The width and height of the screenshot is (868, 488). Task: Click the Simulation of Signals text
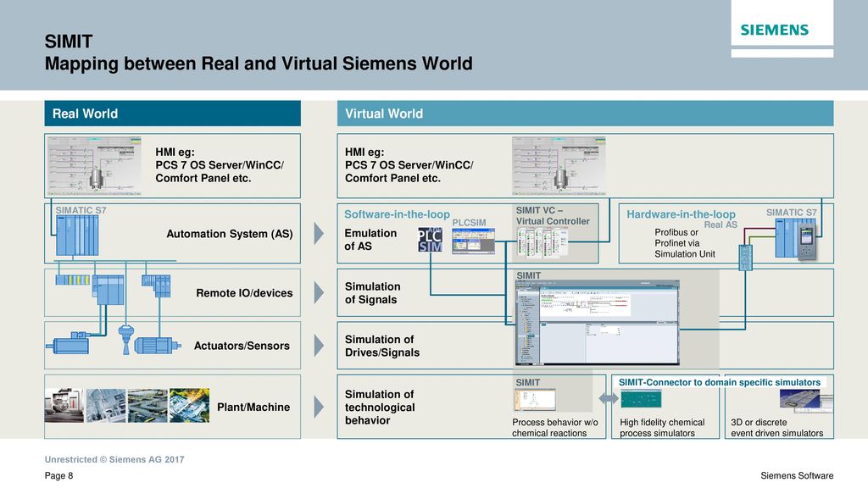[372, 292]
